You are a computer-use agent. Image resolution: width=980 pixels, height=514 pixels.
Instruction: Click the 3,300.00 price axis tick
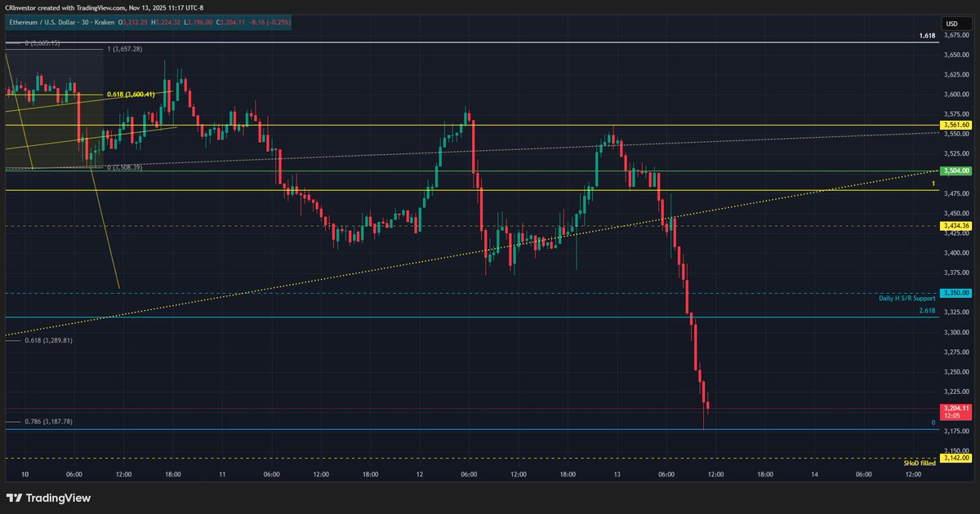956,332
